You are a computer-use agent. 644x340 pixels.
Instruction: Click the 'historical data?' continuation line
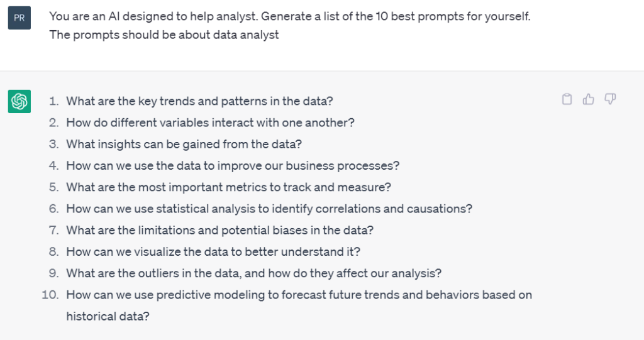click(x=108, y=316)
